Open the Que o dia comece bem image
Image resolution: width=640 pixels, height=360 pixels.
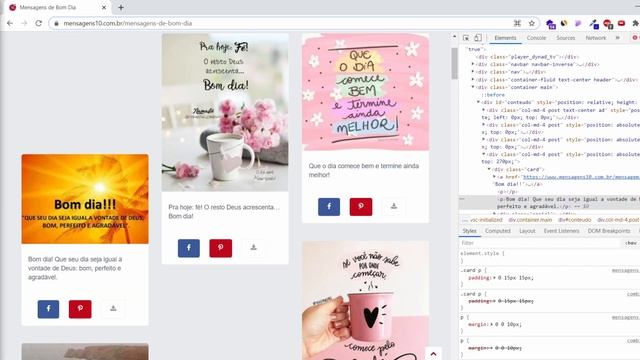pyautogui.click(x=365, y=92)
